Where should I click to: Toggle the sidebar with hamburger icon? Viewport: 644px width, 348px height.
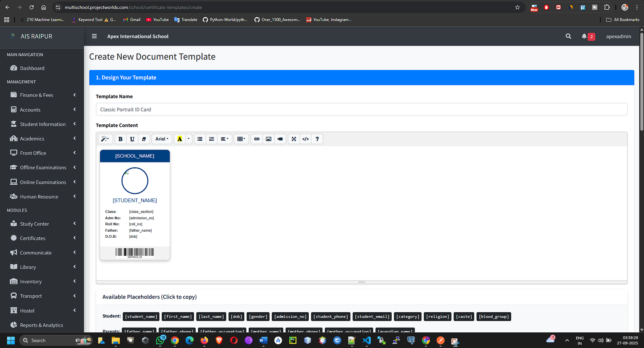pos(94,36)
